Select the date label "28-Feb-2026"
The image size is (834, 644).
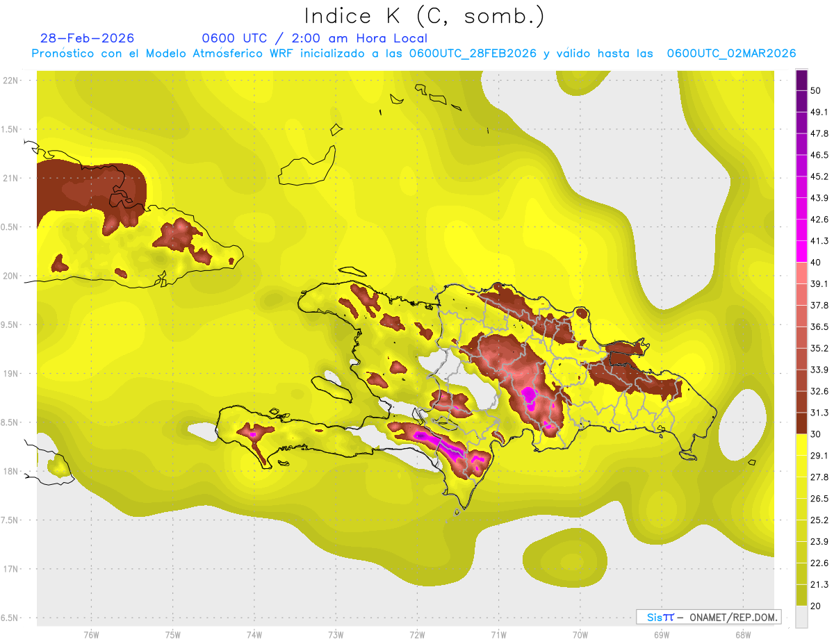(88, 38)
